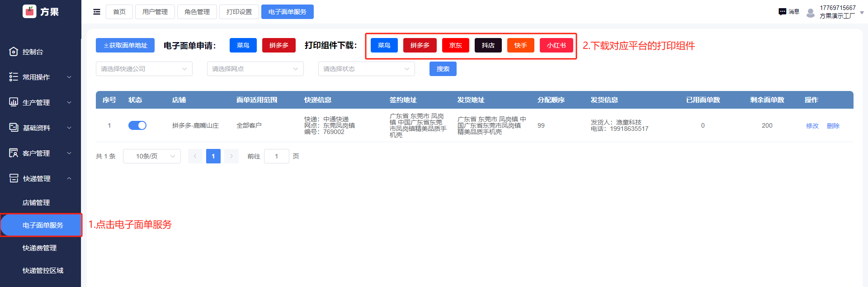This screenshot has height=287, width=868.
Task: Collapse the 快递管理 menu chevron
Action: tap(69, 178)
